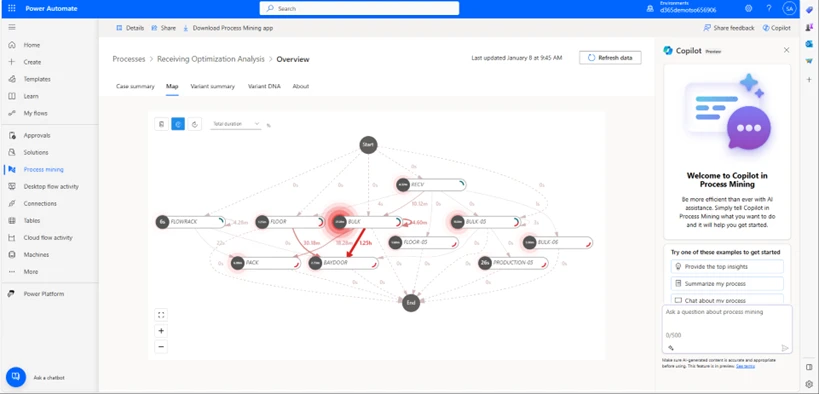Switch to Variant summary tab

tap(213, 86)
